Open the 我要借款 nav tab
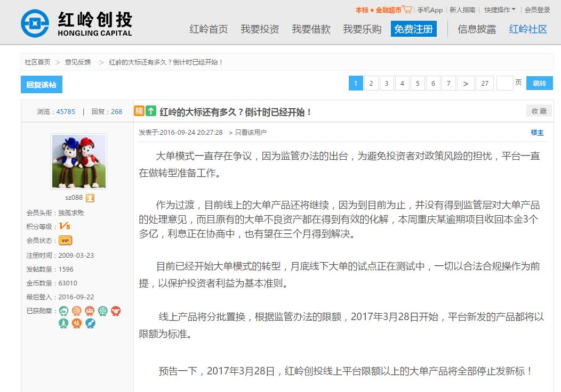Image resolution: width=561 pixels, height=392 pixels. [x=311, y=29]
